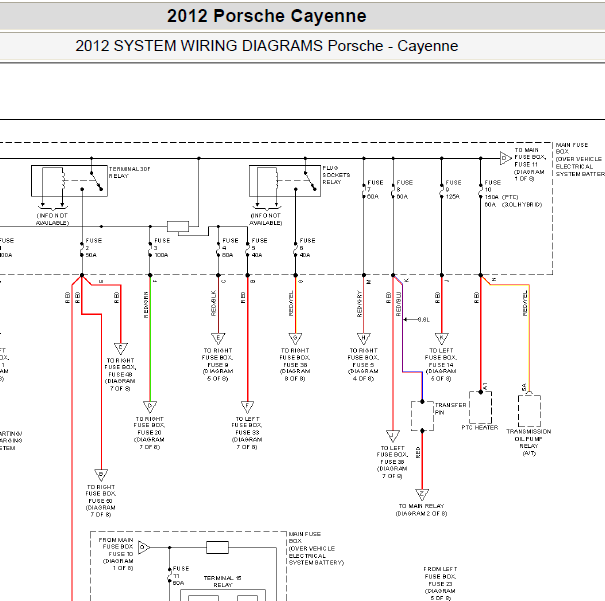Click the "TRANSFER PIN" label
This screenshot has height=601, width=605.
tap(451, 409)
